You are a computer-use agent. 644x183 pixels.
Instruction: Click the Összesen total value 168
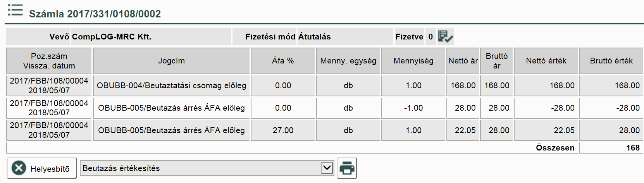(632, 148)
